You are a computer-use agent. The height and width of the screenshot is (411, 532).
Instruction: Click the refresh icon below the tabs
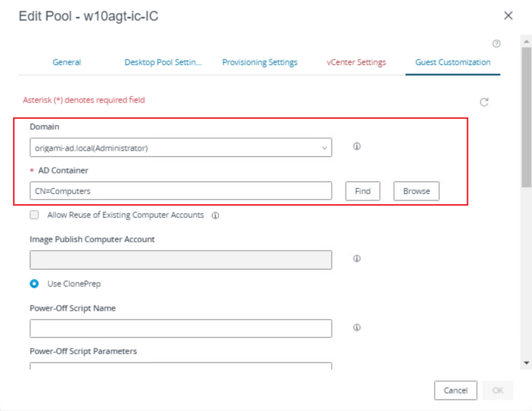[484, 102]
